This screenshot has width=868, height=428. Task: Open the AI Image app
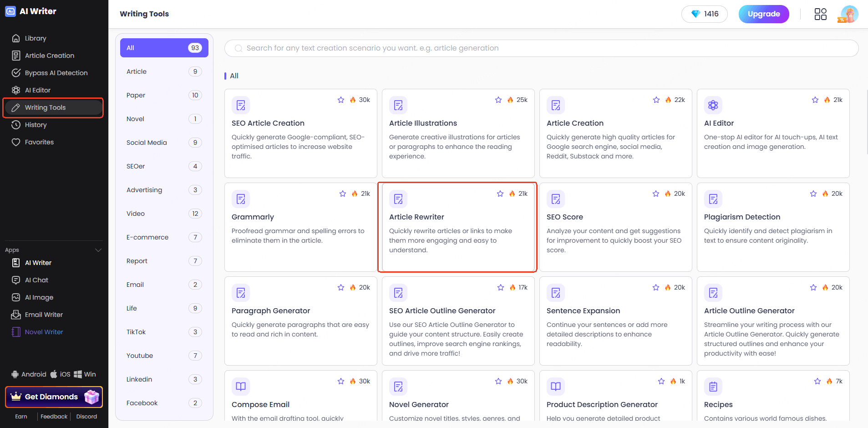click(x=53, y=297)
